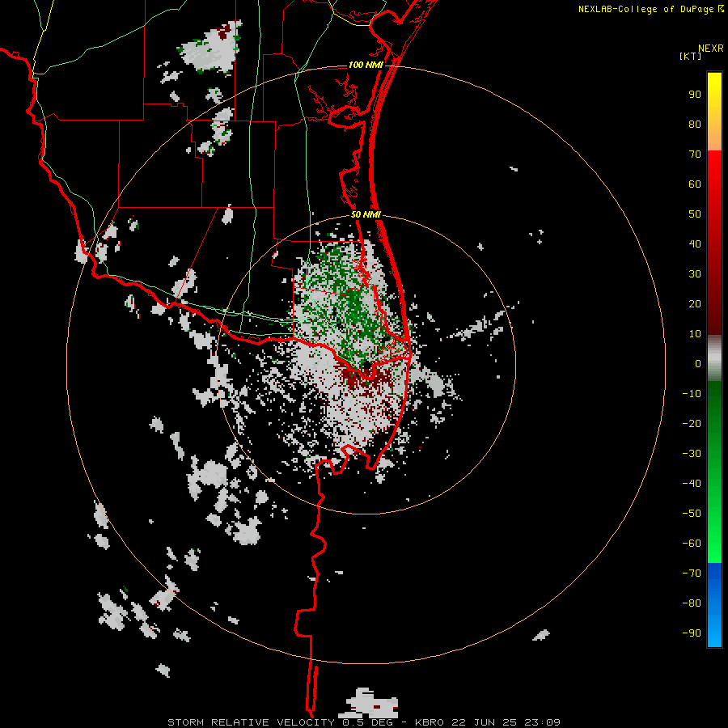
Task: Click the "[KT]" units label
Action: pyautogui.click(x=690, y=56)
